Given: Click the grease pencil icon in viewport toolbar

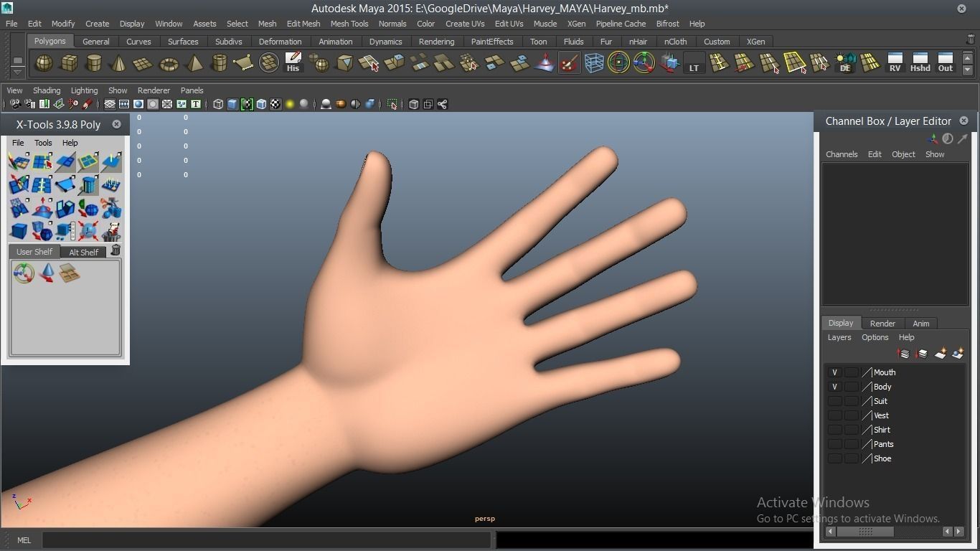Looking at the screenshot, I should [x=88, y=104].
